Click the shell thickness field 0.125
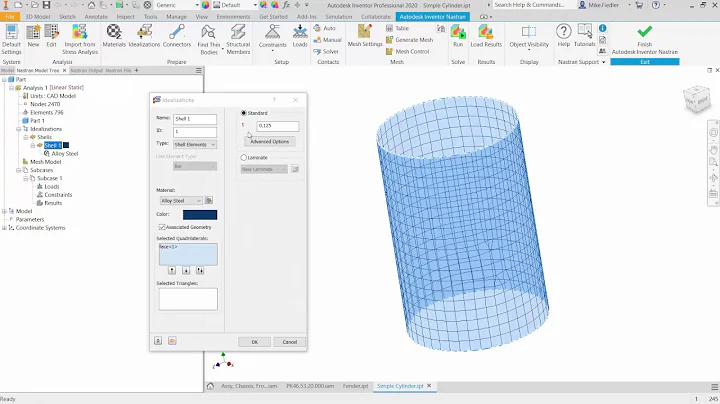720x404 pixels. click(278, 125)
